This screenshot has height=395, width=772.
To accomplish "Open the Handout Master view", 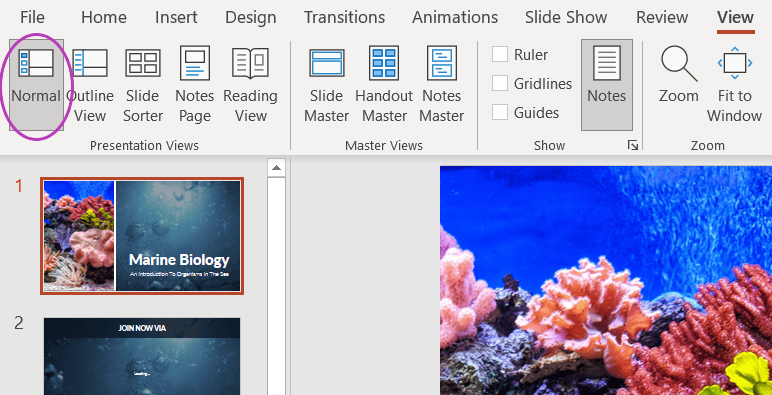I will tap(384, 85).
